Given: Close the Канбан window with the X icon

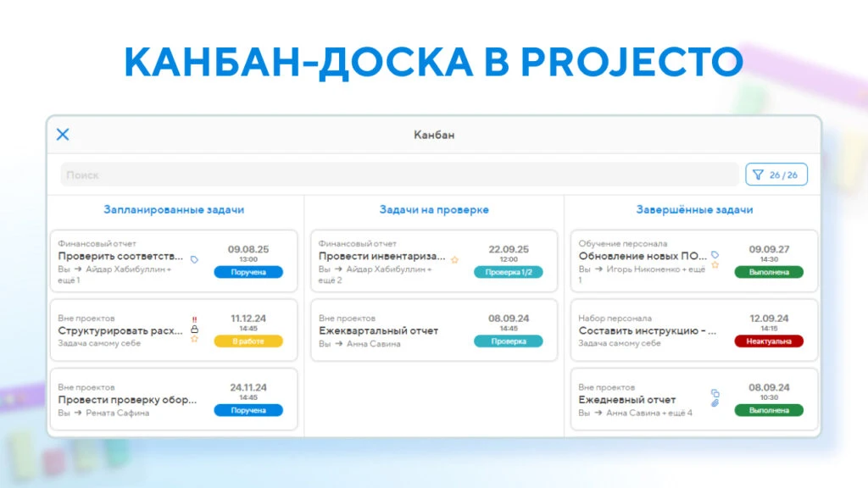Looking at the screenshot, I should pos(63,135).
